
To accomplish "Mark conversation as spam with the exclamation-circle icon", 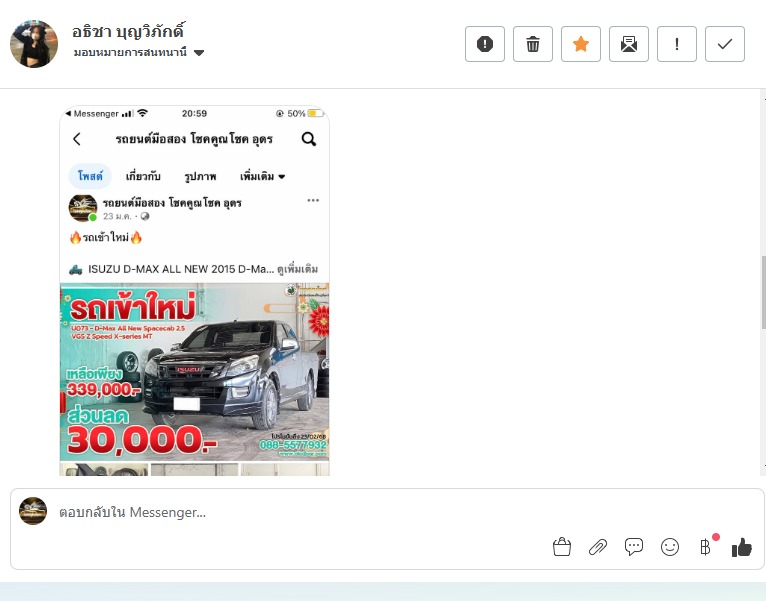I will tap(485, 44).
